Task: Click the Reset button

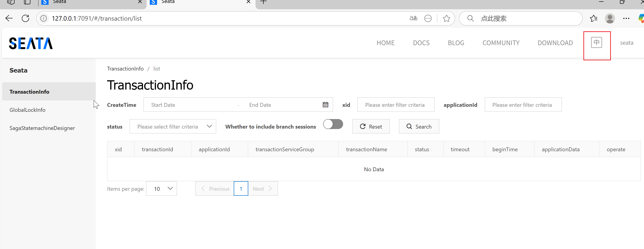Action: [371, 126]
